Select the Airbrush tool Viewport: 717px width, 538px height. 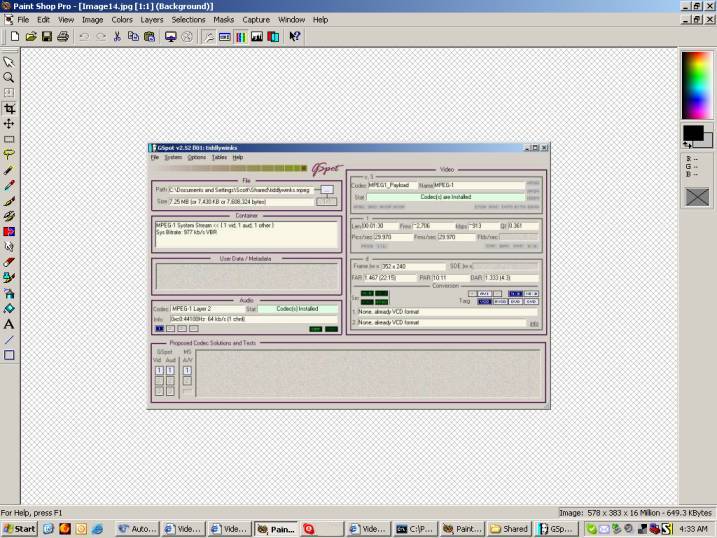9,293
